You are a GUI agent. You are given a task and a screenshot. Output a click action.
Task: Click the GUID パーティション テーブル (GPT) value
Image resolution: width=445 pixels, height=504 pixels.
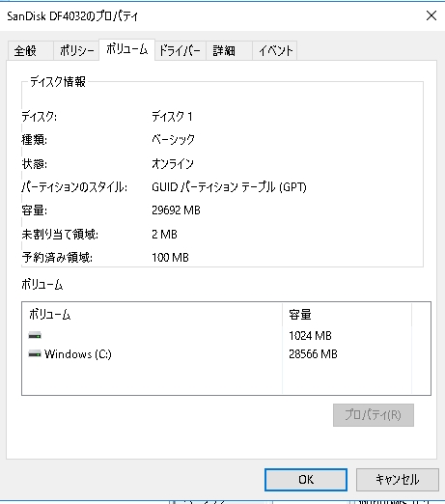click(229, 187)
